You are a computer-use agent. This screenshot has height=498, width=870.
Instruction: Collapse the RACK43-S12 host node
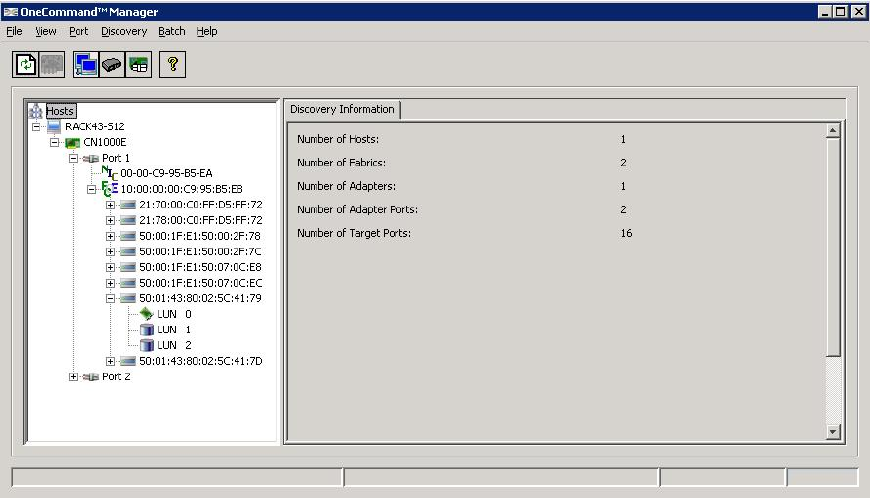pyautogui.click(x=36, y=127)
